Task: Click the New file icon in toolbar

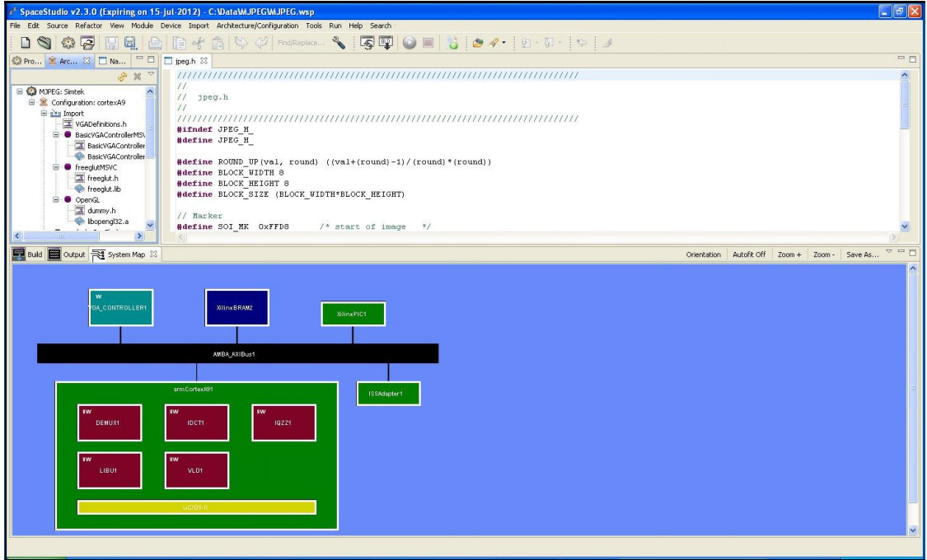Action: tap(26, 42)
